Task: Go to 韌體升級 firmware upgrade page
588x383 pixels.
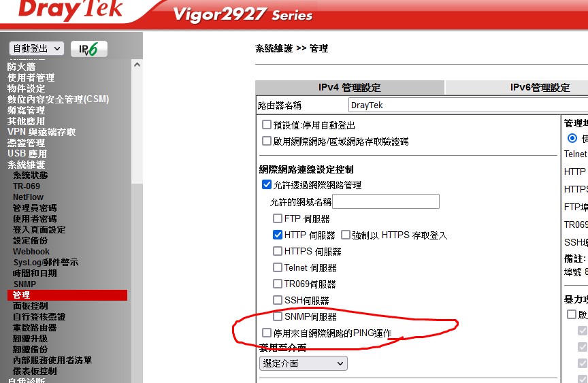Action: pos(31,338)
